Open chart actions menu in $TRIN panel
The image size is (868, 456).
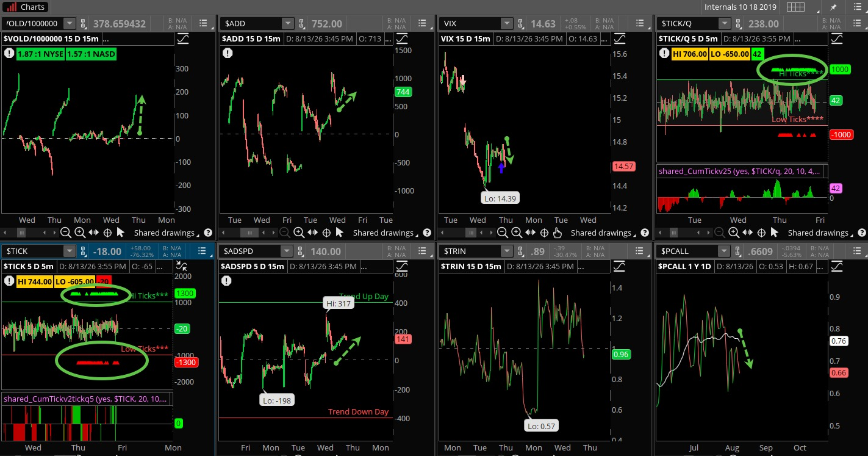(x=639, y=252)
